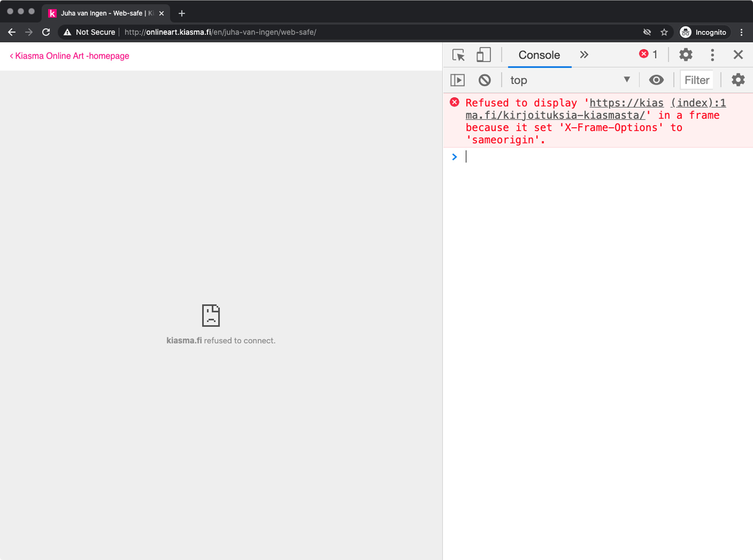Image resolution: width=753 pixels, height=560 pixels.
Task: Open DevTools three-dot customize menu
Action: click(712, 55)
